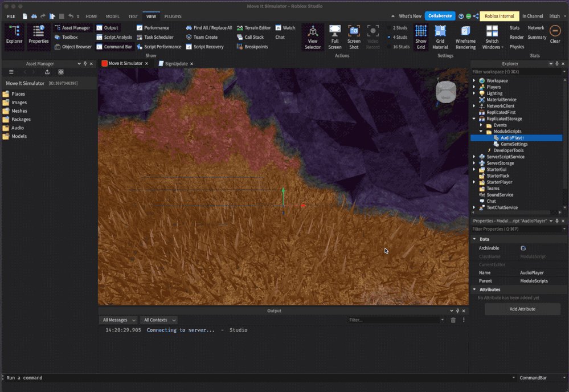The width and height of the screenshot is (569, 392).
Task: Switch to the TEST ribbon tab
Action: [x=133, y=17]
